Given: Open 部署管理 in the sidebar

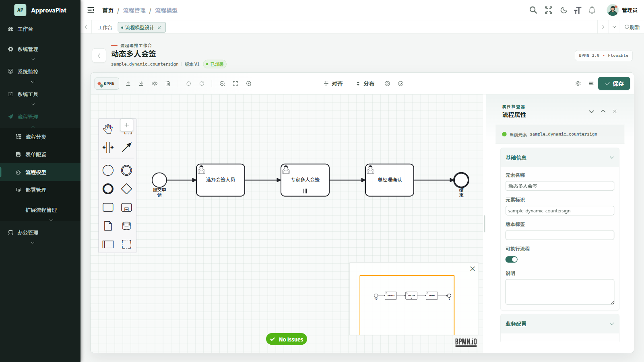Looking at the screenshot, I should coord(40,190).
